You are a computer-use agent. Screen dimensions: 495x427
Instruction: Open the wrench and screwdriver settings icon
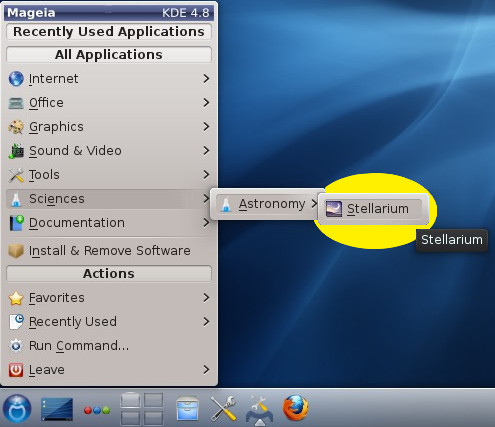pyautogui.click(x=224, y=409)
